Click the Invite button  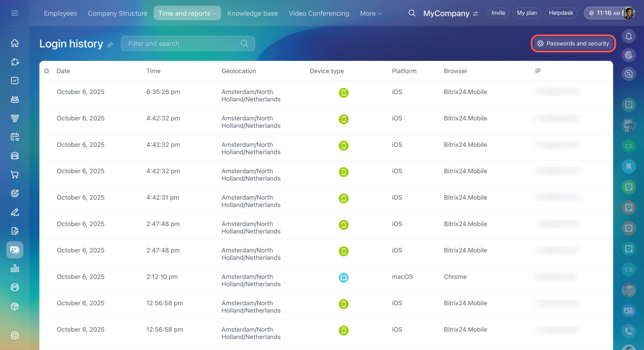click(x=498, y=13)
